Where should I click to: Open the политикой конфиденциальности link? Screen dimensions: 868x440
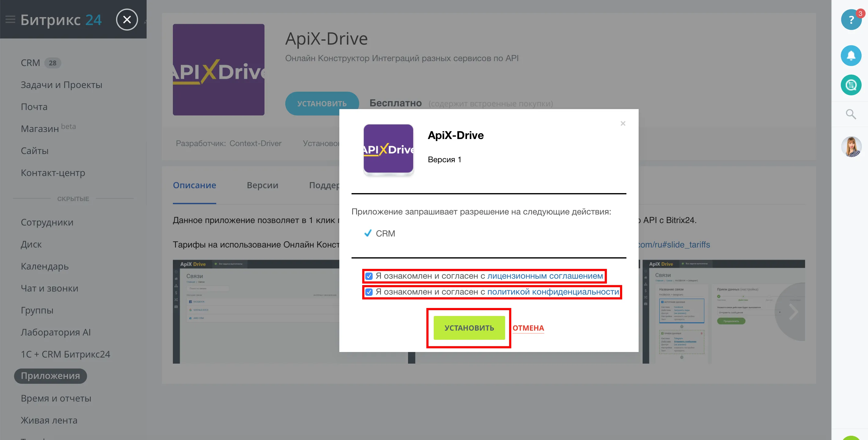[553, 292]
